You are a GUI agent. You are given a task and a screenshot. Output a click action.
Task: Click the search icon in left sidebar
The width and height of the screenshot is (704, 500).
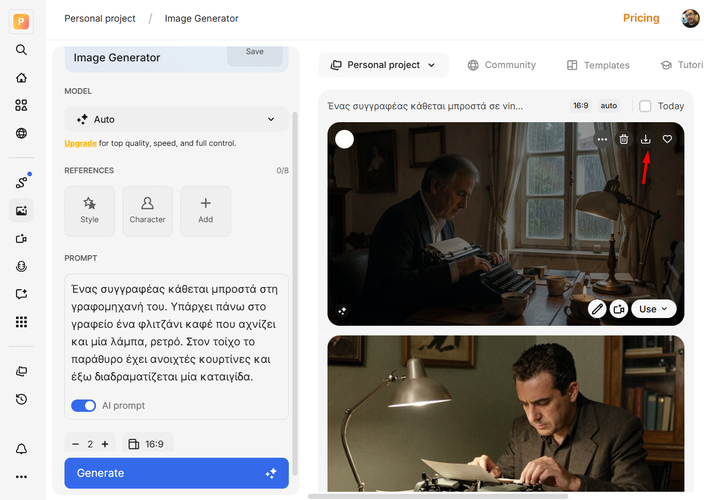pyautogui.click(x=21, y=50)
